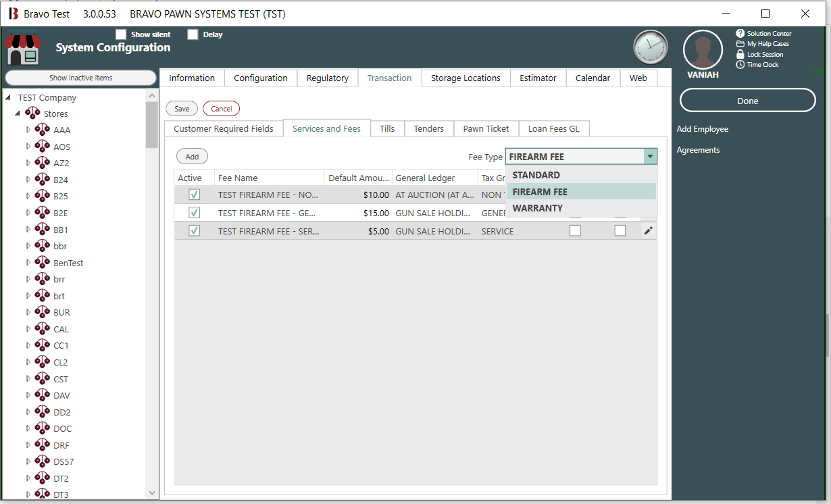This screenshot has height=504, width=831.
Task: Enable the Show silent checkbox
Action: [x=121, y=34]
